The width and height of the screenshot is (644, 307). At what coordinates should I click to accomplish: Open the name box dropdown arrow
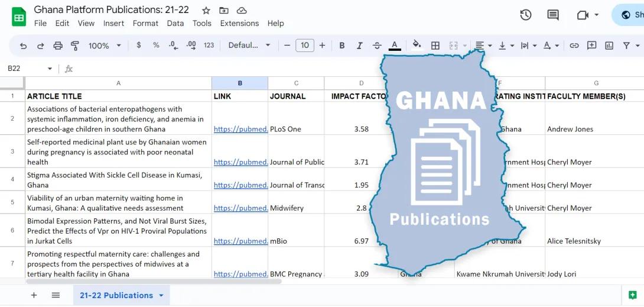pos(50,69)
